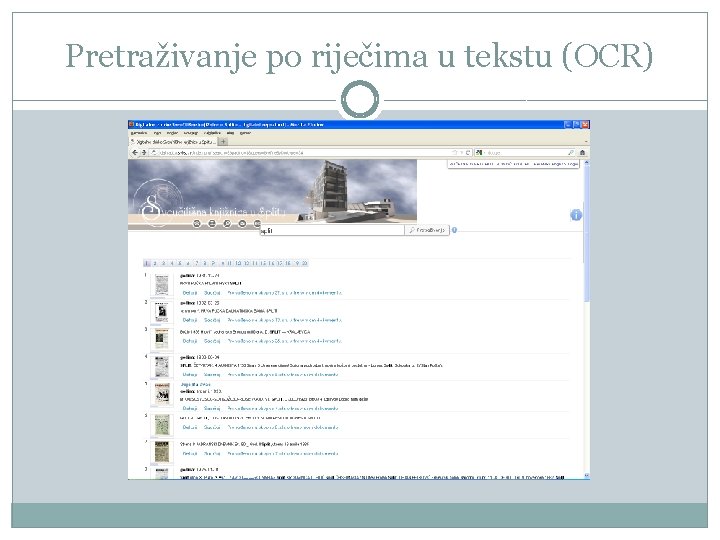Click the browser home icon
720x540 pixels.
(582, 152)
